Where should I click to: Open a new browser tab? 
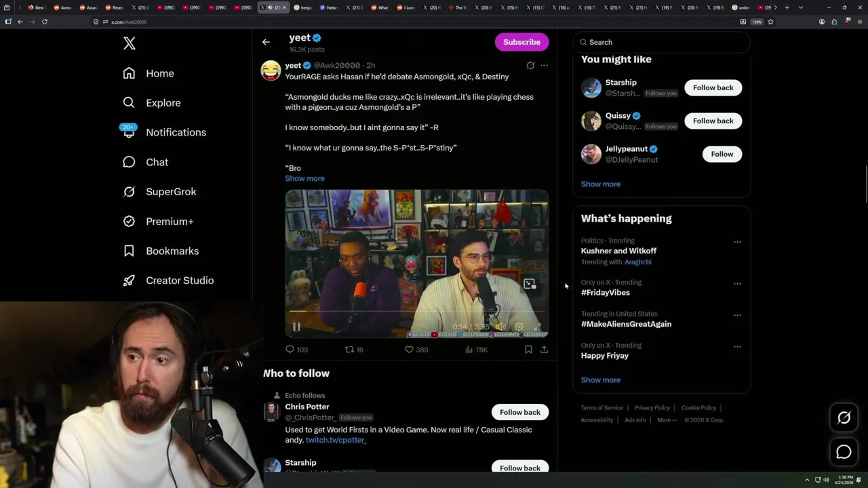(787, 7)
